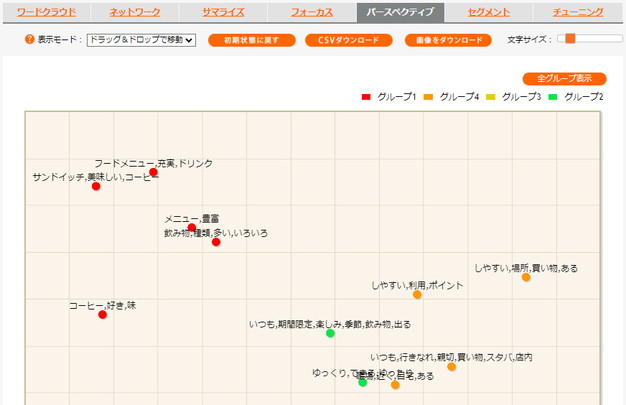The image size is (626, 405).
Task: Select the red dot for フードメニュー,充実,ドリンク
Action: coord(153,173)
